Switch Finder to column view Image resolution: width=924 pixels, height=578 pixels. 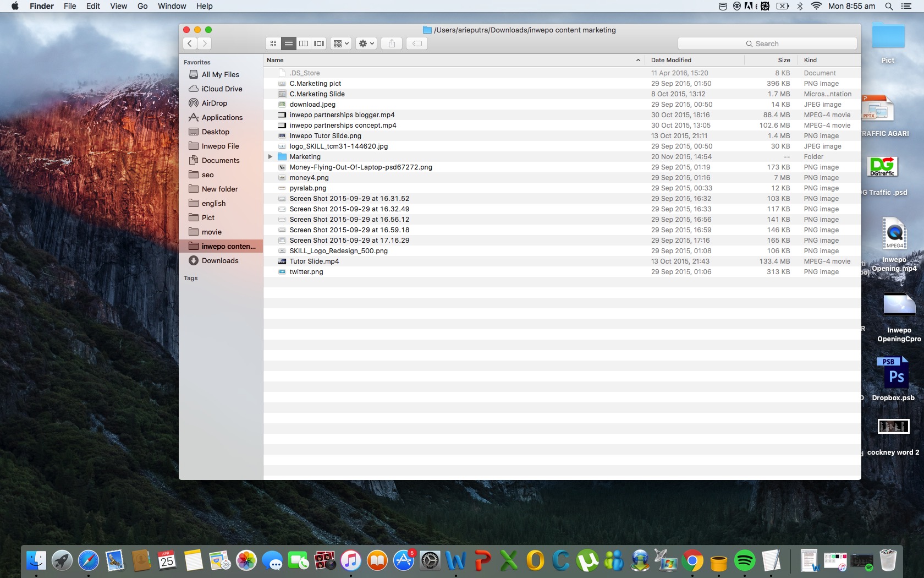[x=304, y=43]
